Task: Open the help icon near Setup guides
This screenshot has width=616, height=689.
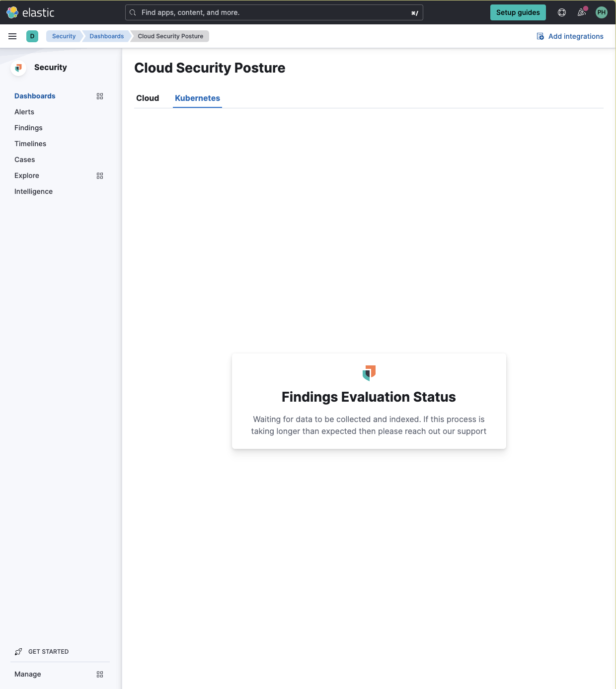Action: click(562, 12)
